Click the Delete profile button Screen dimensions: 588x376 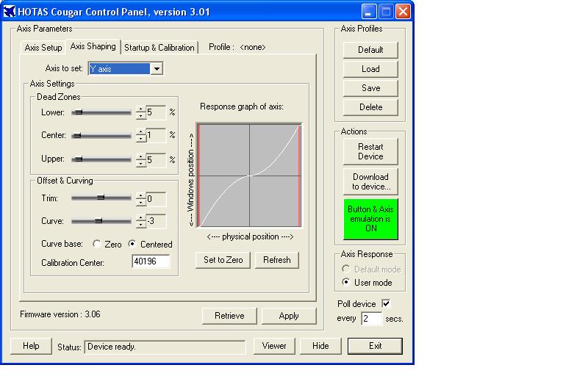pyautogui.click(x=370, y=107)
